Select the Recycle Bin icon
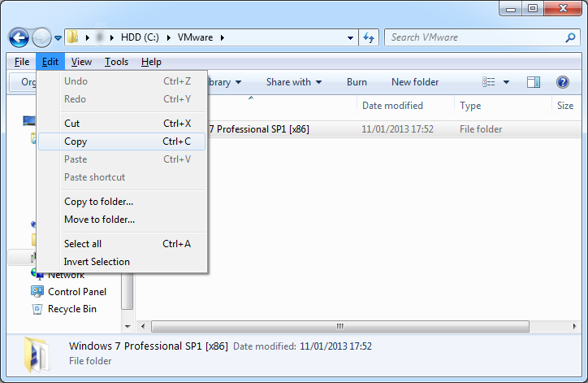The height and width of the screenshot is (383, 588). (x=37, y=309)
